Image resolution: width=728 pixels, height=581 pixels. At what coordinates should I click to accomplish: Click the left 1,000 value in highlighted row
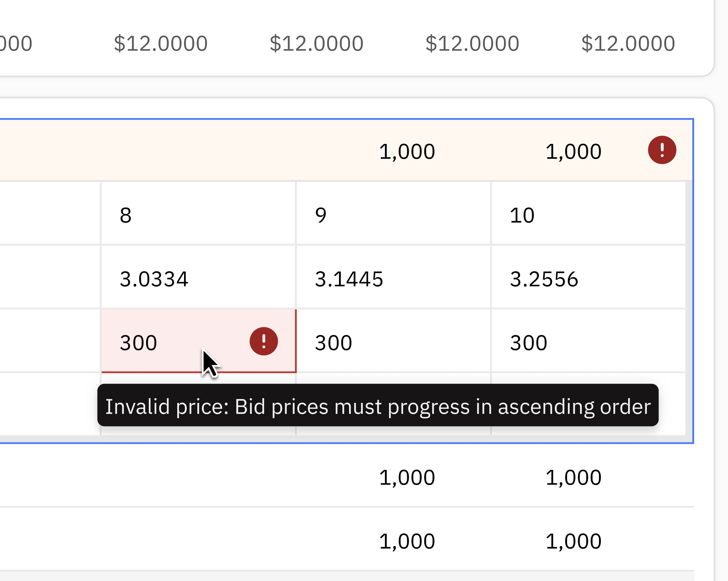pos(407,151)
